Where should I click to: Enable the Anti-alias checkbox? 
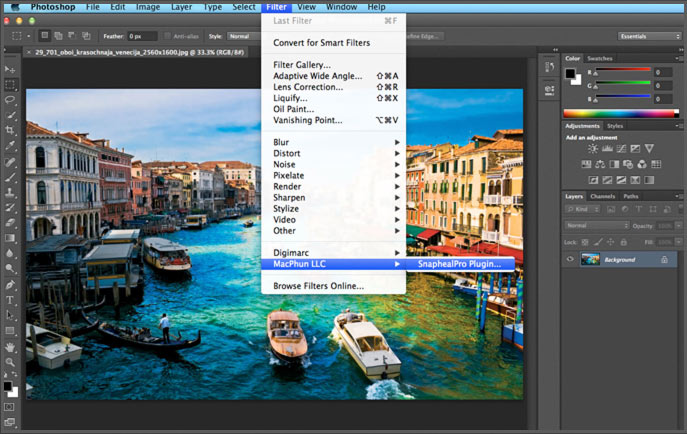point(168,36)
